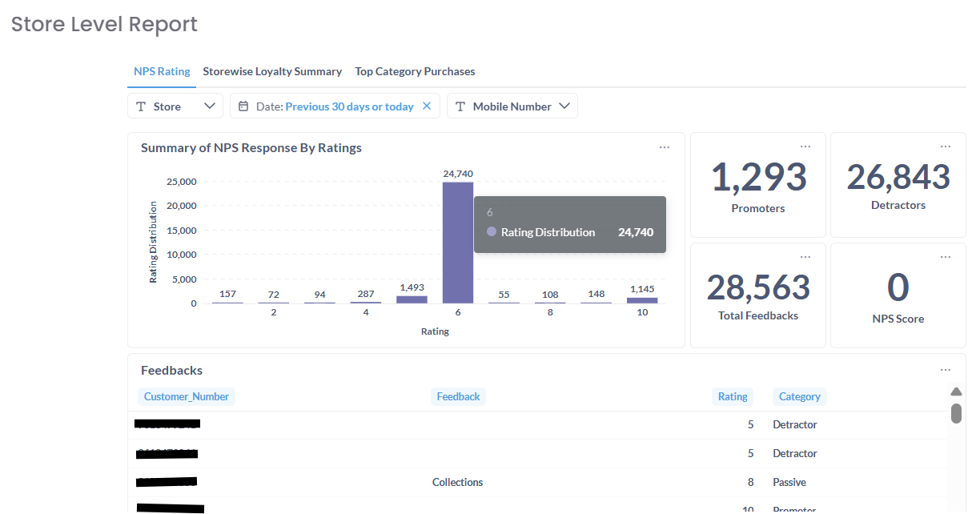Switch to the Top Category Purchases tab
The image size is (980, 514).
click(x=415, y=71)
